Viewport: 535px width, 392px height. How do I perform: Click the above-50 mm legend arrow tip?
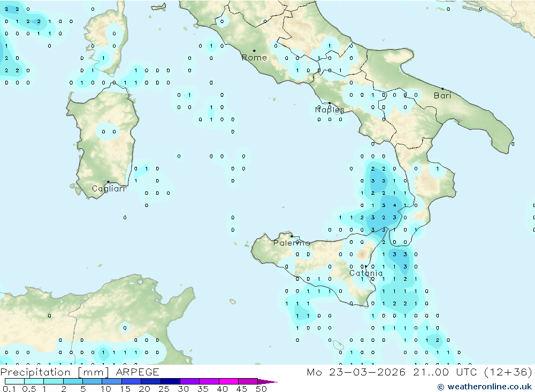click(x=268, y=381)
